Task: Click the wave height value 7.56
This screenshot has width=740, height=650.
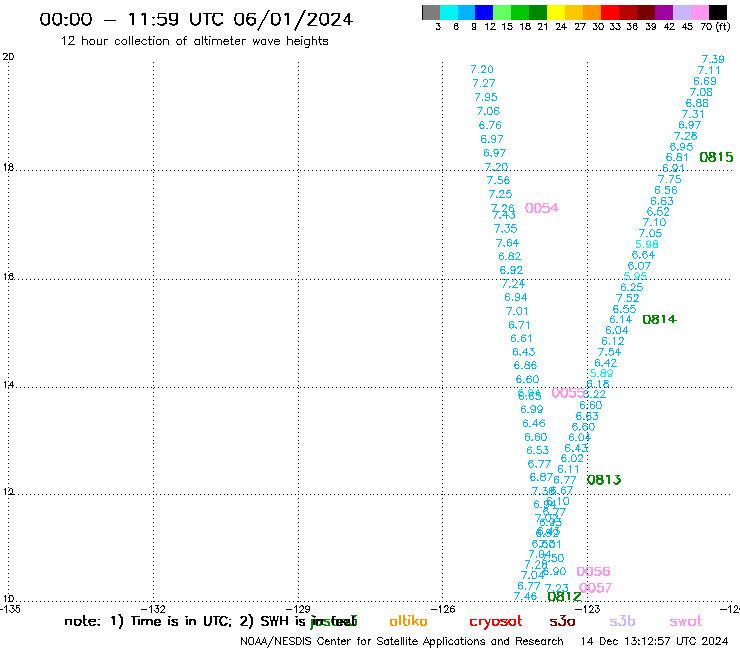Action: click(x=498, y=180)
